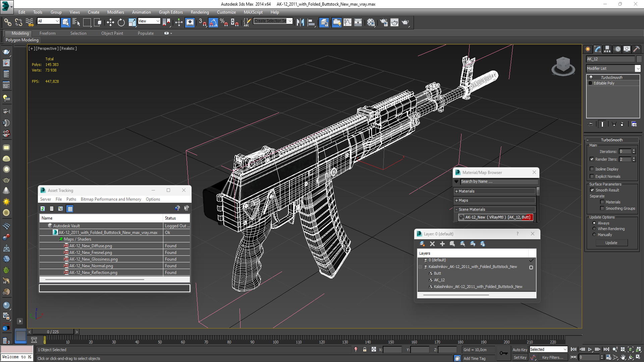Open the Display command panel
Viewport: 644px width, 362px height.
627,49
